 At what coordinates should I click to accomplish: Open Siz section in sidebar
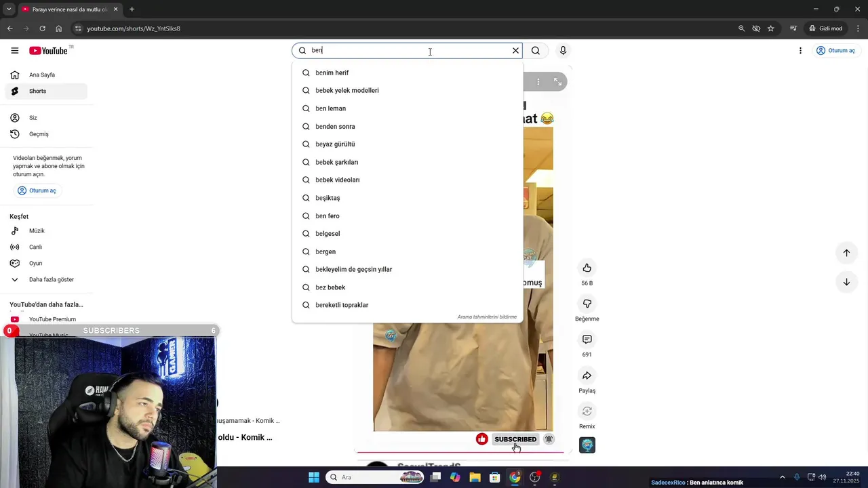pos(46,118)
